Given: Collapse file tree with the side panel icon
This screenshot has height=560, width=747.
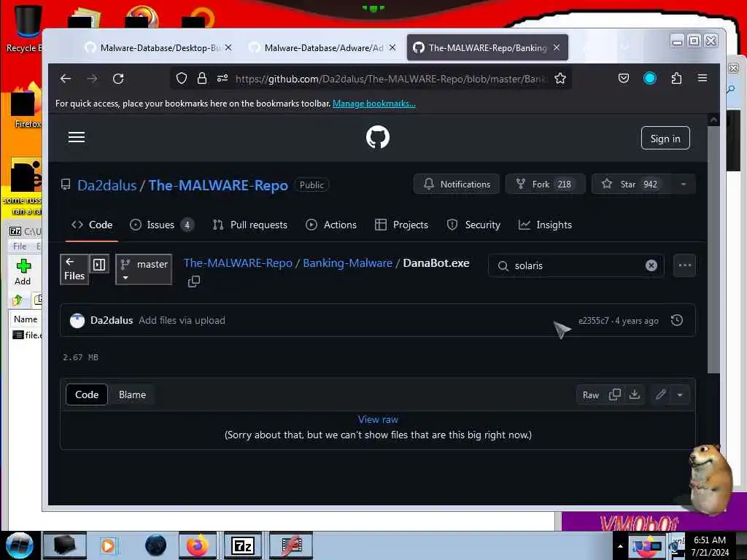Looking at the screenshot, I should 99,264.
